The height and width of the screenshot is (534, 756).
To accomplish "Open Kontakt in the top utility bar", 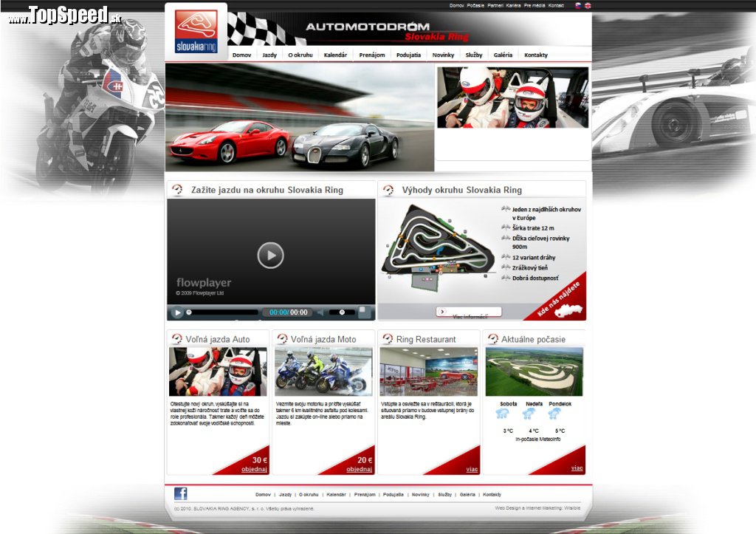I will pos(556,6).
